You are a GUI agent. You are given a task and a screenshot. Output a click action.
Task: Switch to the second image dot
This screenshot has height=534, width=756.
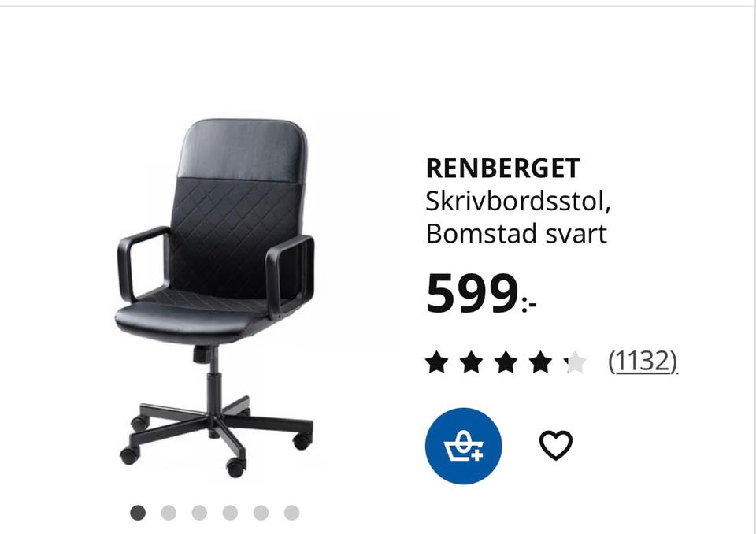point(169,513)
